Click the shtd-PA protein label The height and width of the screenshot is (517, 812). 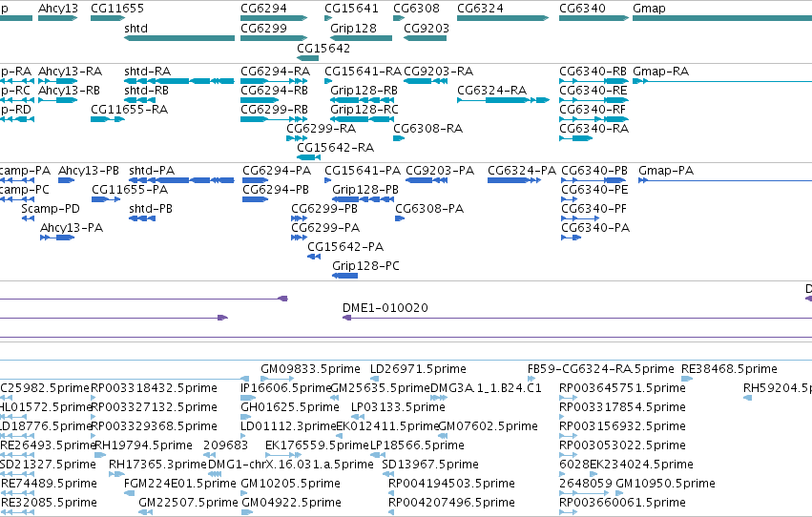click(152, 171)
